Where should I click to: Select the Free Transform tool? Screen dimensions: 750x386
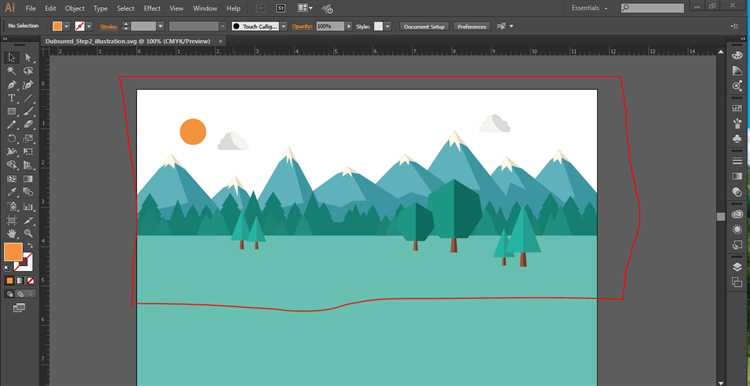click(x=28, y=152)
